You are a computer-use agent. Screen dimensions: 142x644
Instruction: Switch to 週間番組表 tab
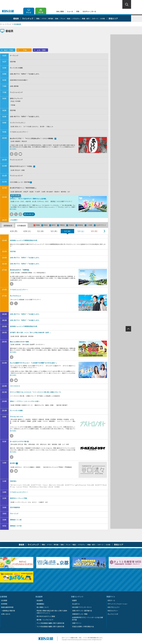coord(8,226)
